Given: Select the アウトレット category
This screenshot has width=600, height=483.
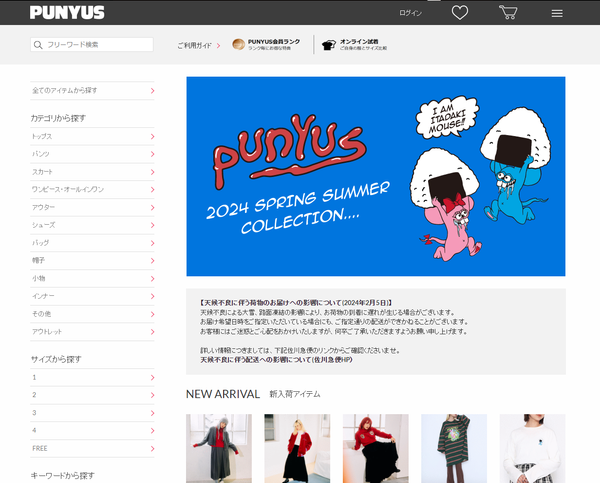Looking at the screenshot, I should (x=92, y=332).
